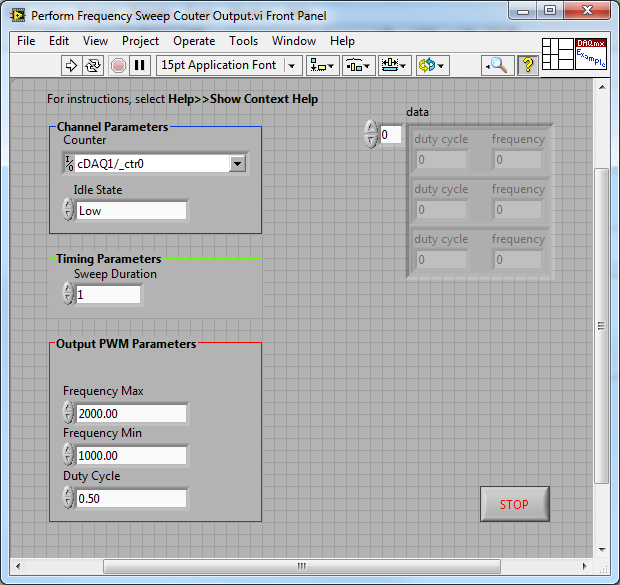Click the Run Continuously button
The height and width of the screenshot is (585, 620).
pyautogui.click(x=93, y=65)
